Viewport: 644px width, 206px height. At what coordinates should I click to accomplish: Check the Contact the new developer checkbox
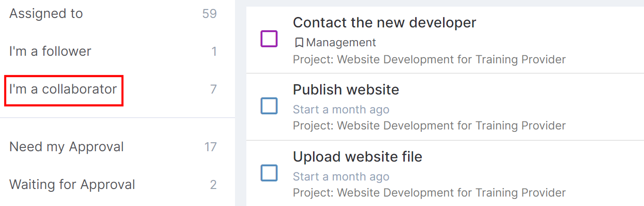(269, 39)
